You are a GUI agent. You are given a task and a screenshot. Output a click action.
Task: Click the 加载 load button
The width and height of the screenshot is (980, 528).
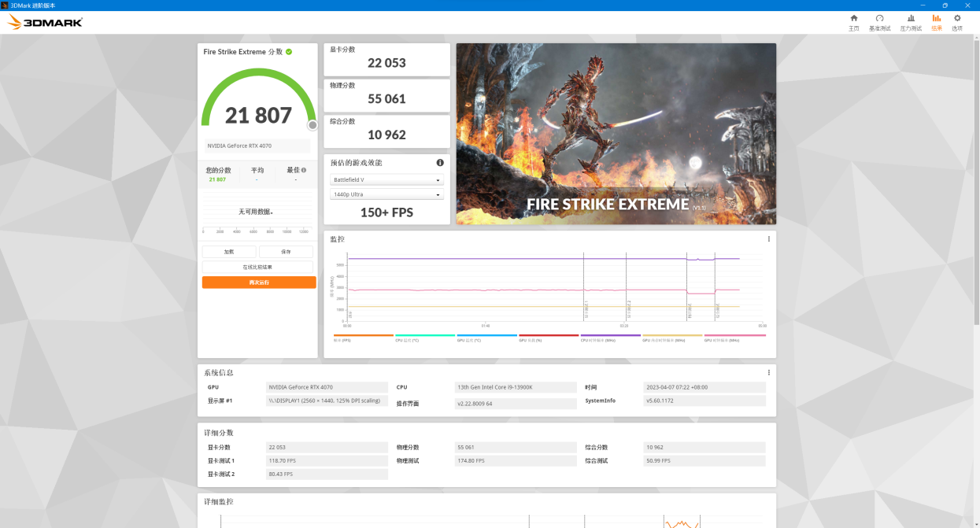(x=229, y=252)
